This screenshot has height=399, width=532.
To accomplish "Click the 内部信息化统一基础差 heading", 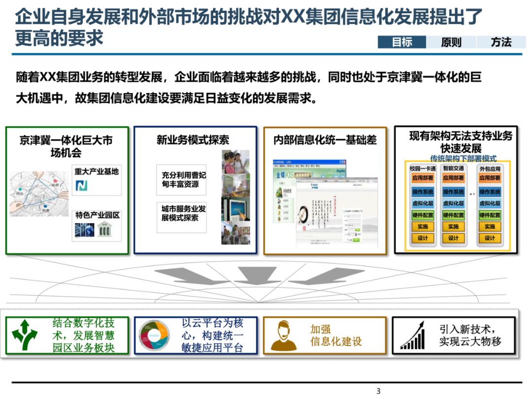I will click(325, 140).
